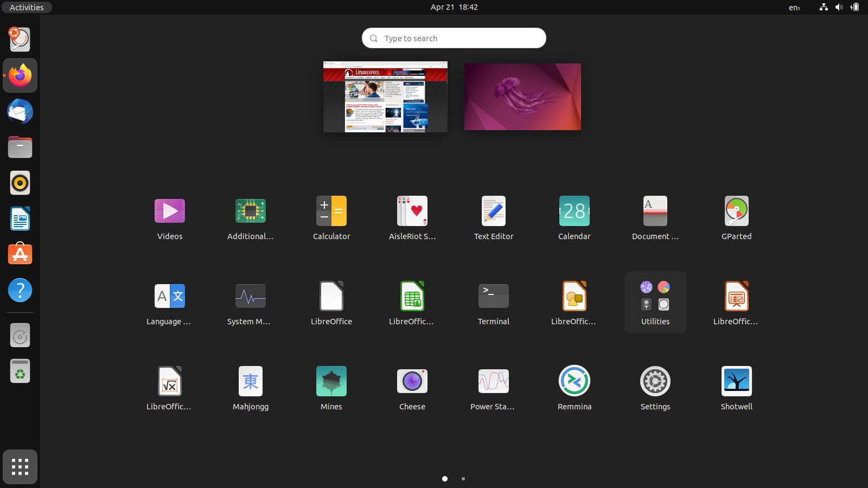868x488 pixels.
Task: Open the keyboard language indicator menu
Action: tap(794, 7)
